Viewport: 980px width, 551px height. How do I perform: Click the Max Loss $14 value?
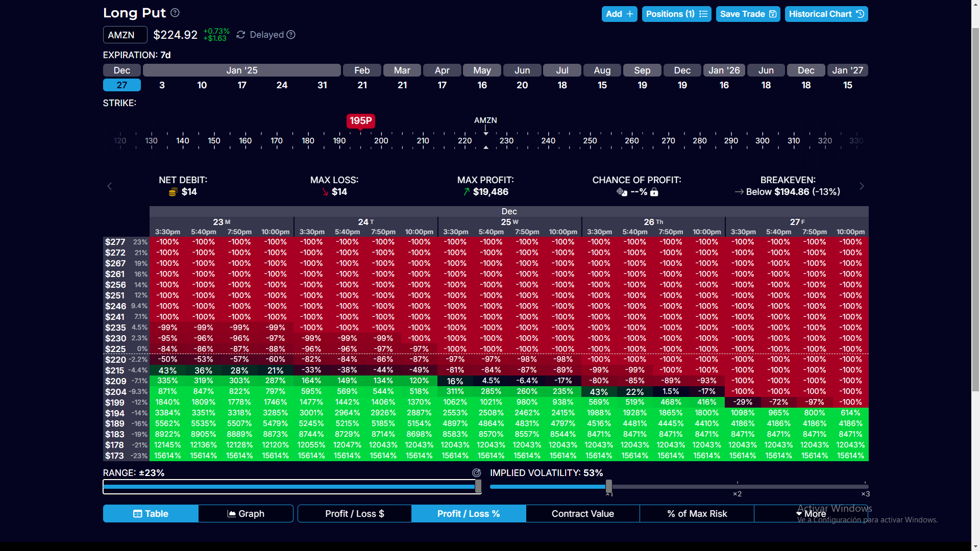339,192
